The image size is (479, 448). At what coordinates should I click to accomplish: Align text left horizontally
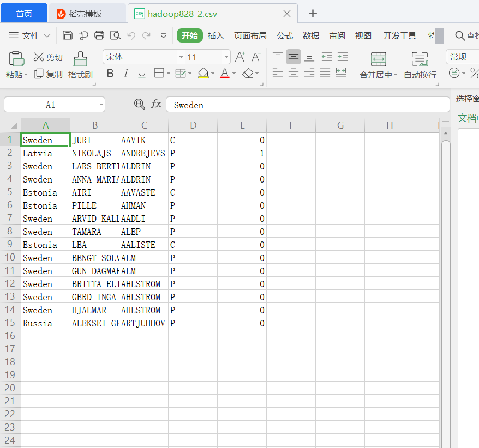click(277, 73)
